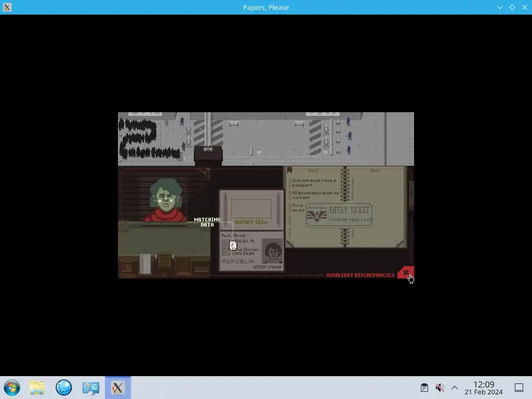Select the Arstotzka eagle emblem on ticket
Viewport: 532px width, 399px height.
pos(316,216)
